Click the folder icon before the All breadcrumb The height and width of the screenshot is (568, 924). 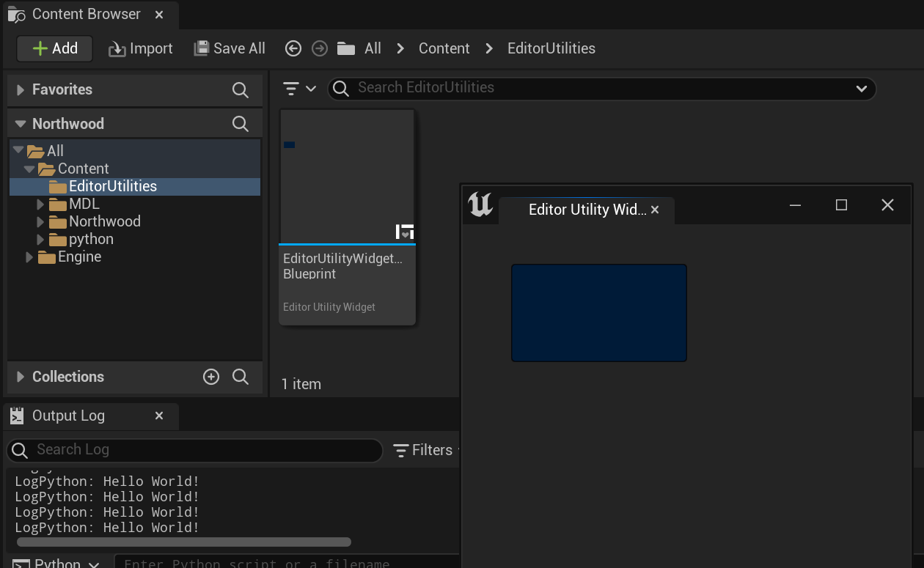[x=345, y=48]
